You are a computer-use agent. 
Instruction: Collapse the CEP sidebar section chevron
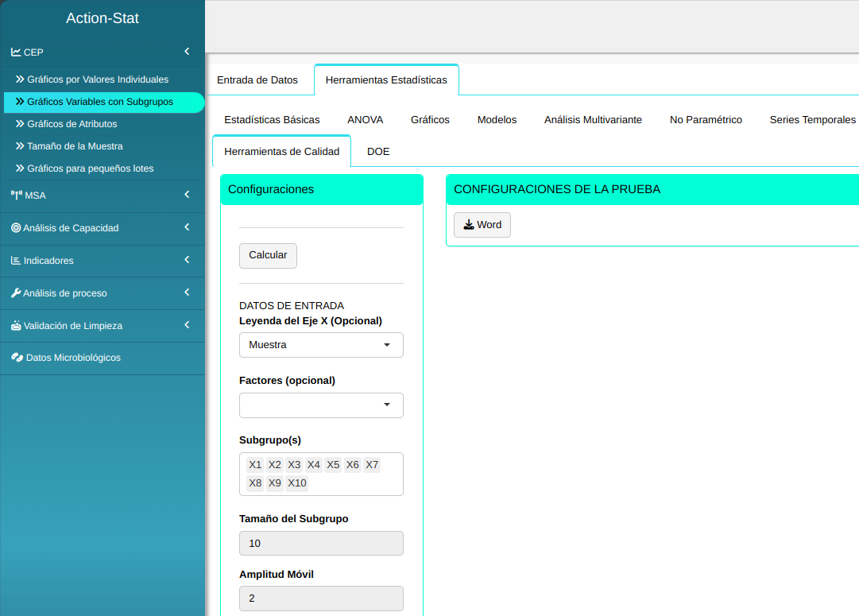[187, 52]
